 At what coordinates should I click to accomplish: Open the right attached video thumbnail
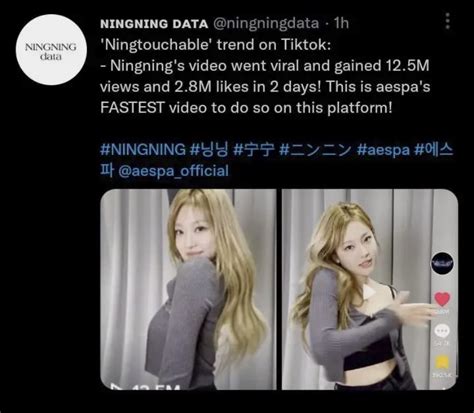pyautogui.click(x=370, y=289)
